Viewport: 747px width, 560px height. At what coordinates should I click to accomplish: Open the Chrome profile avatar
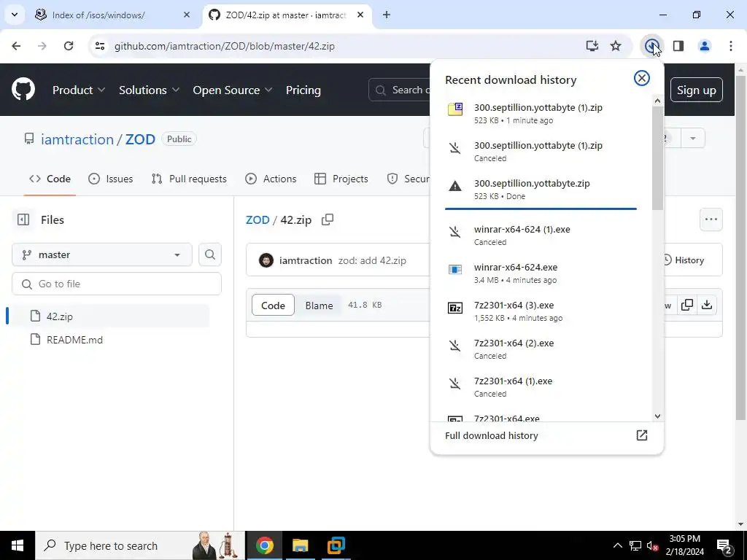tap(704, 46)
